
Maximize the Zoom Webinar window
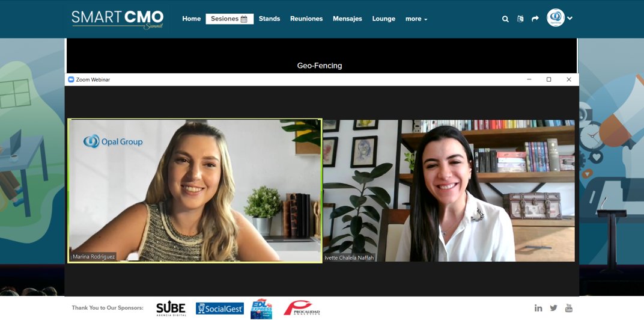pyautogui.click(x=548, y=79)
